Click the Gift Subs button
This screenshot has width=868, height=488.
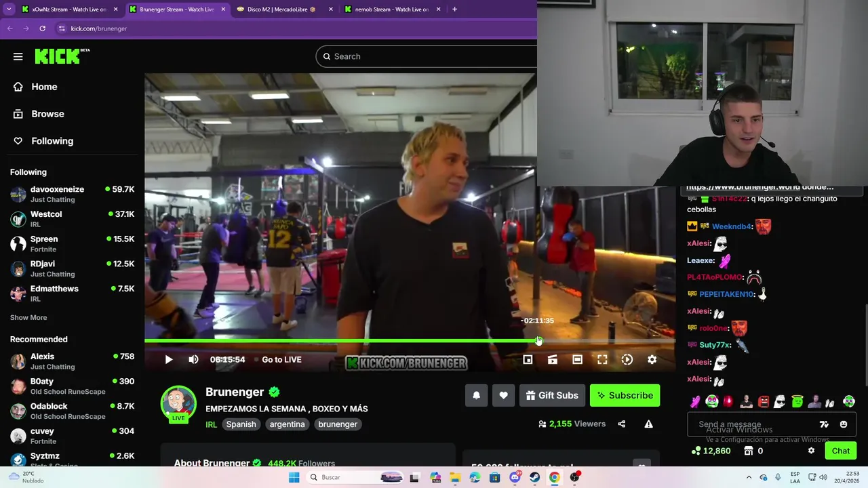coord(552,396)
